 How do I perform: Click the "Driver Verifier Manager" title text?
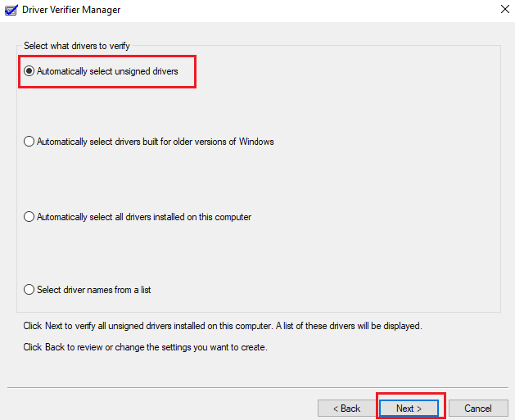point(71,10)
